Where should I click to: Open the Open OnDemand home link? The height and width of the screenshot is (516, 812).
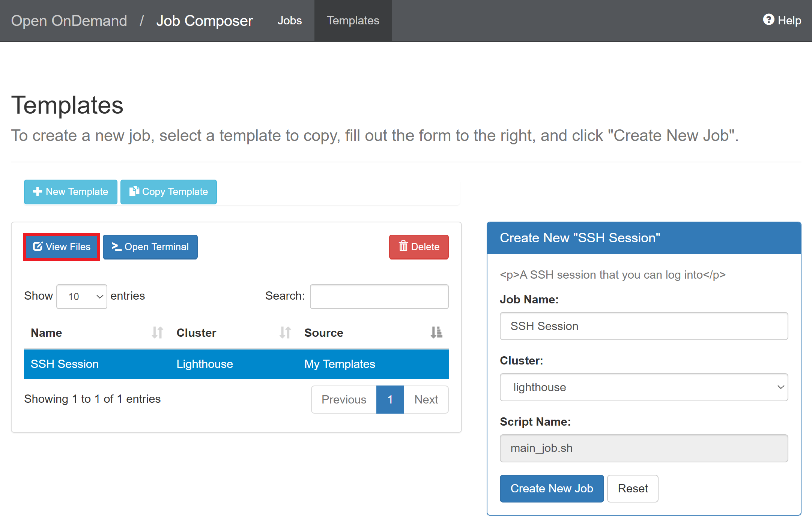pos(69,21)
